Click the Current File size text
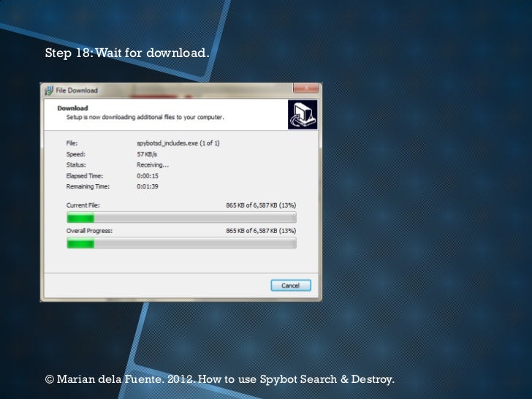Image resolution: width=532 pixels, height=399 pixels. (x=261, y=205)
